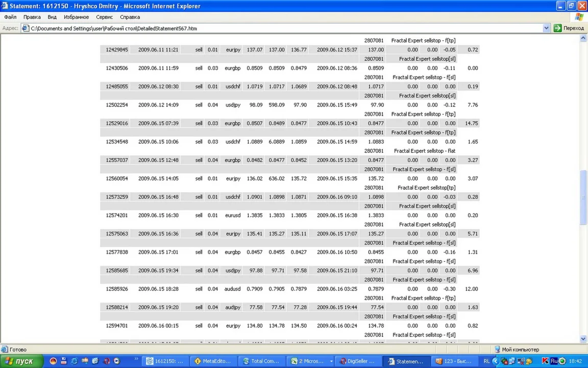The height and width of the screenshot is (368, 588).
Task: Switch to Total Commander taskbar window
Action: [x=262, y=361]
